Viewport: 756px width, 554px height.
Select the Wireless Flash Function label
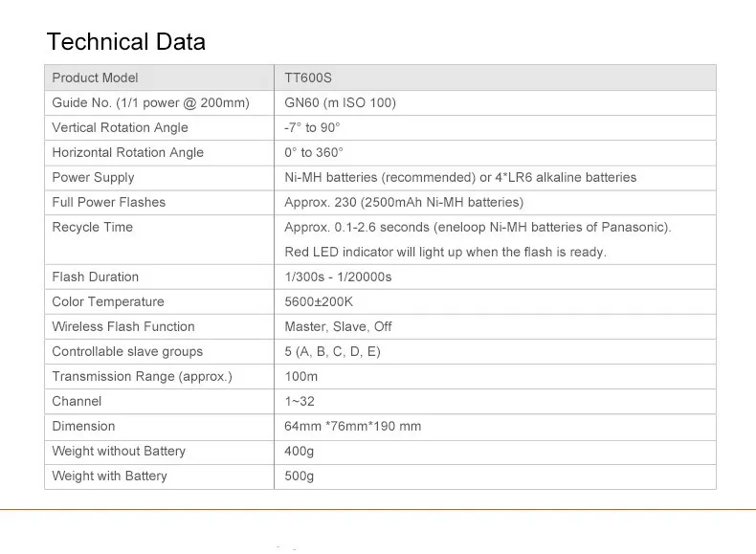[123, 326]
